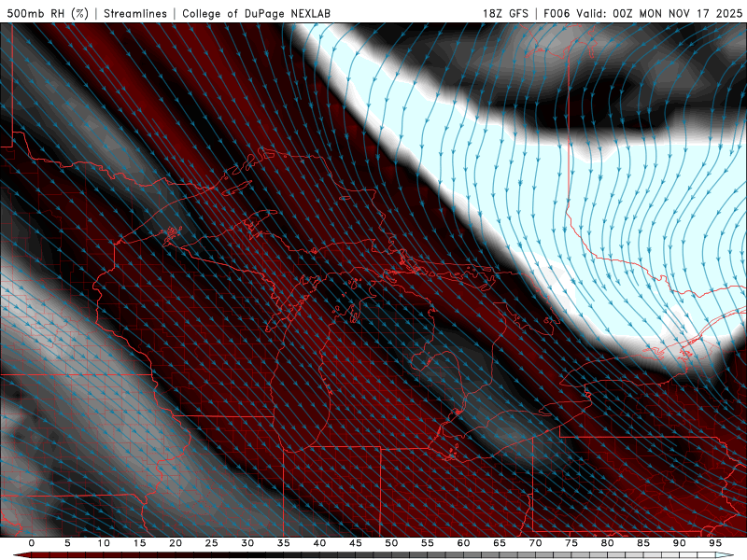The height and width of the screenshot is (560, 747).
Task: Click the 95 label on the colorbar
Action: point(714,543)
